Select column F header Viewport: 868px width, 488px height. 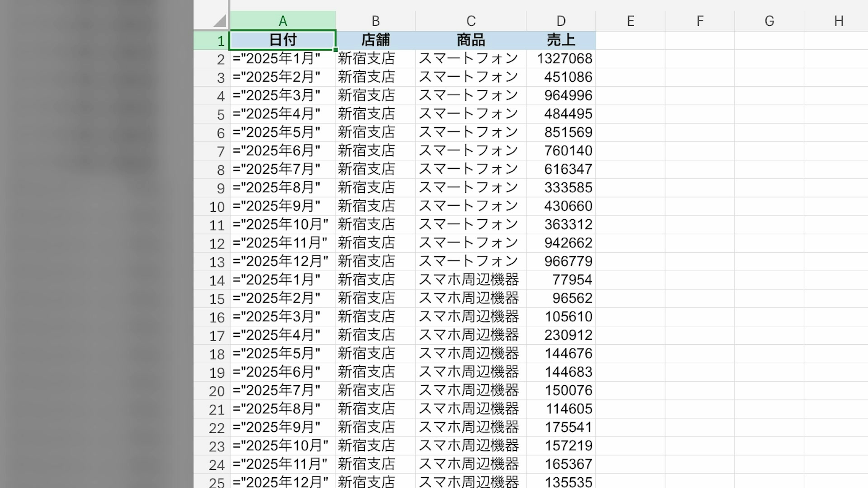tap(700, 21)
